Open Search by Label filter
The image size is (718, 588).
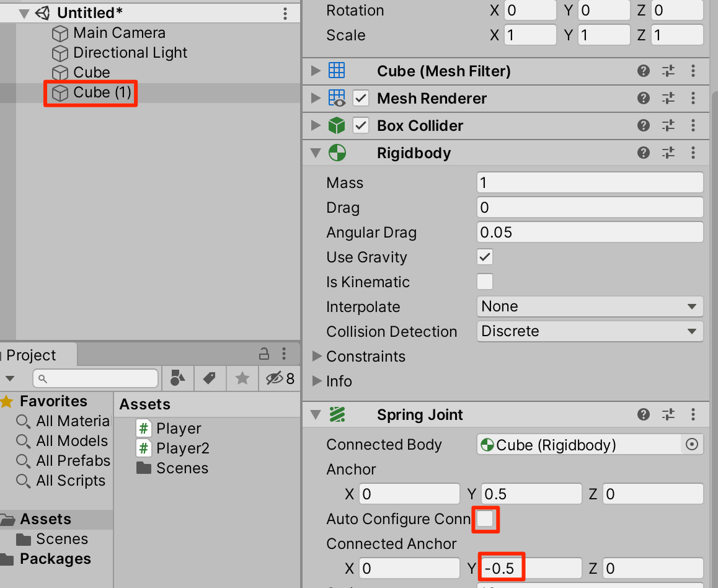(x=210, y=378)
